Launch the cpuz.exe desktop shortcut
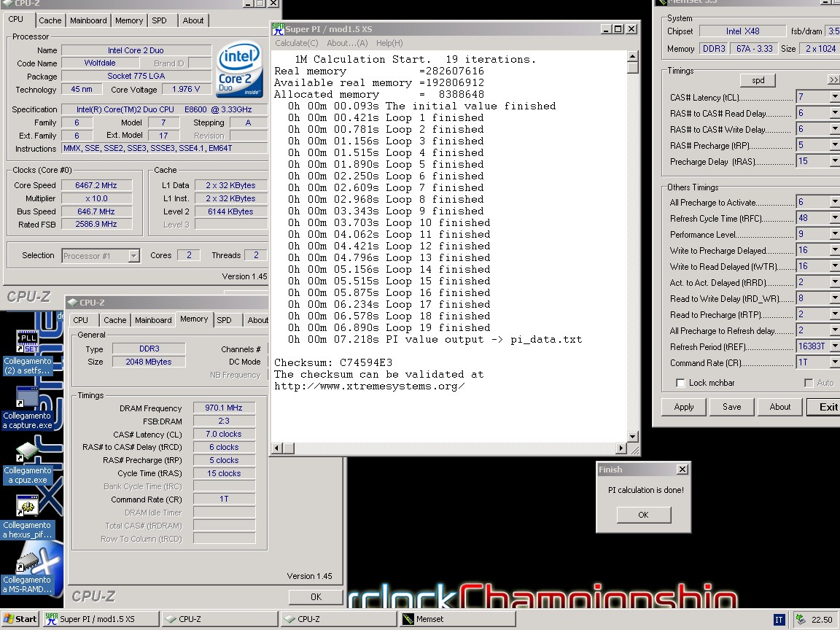 pyautogui.click(x=27, y=463)
